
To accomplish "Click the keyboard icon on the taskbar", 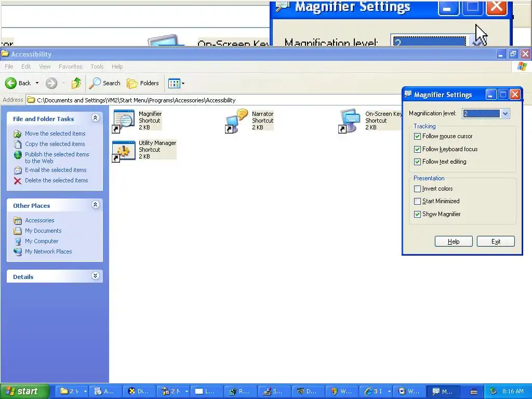I will pyautogui.click(x=474, y=392).
